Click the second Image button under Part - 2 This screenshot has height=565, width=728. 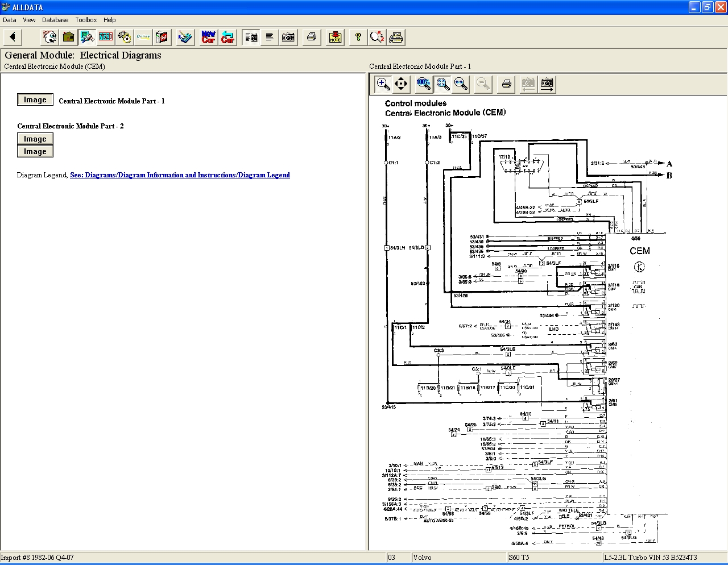[x=35, y=152]
